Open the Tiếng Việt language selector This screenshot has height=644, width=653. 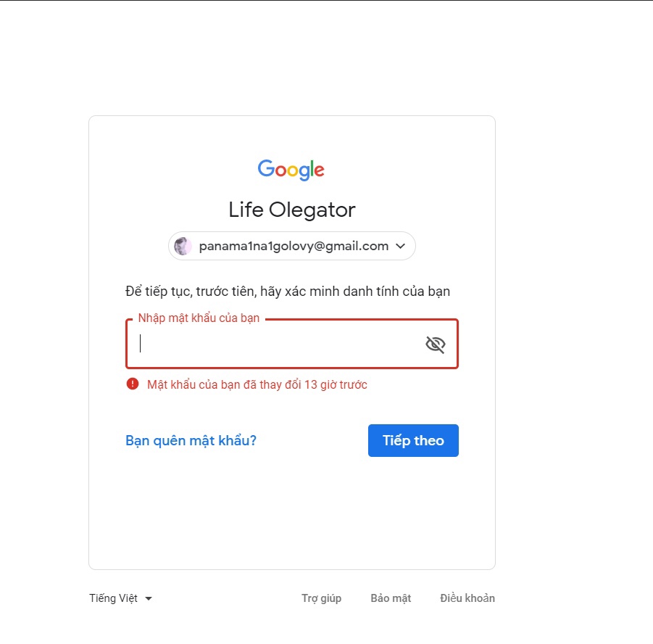(114, 598)
